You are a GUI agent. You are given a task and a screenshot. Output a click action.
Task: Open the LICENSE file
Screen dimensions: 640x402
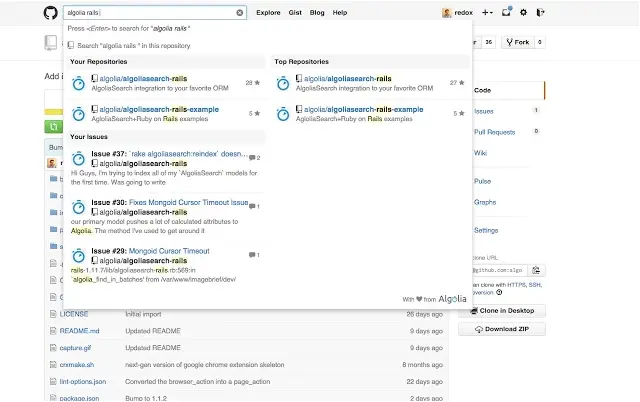tap(74, 314)
